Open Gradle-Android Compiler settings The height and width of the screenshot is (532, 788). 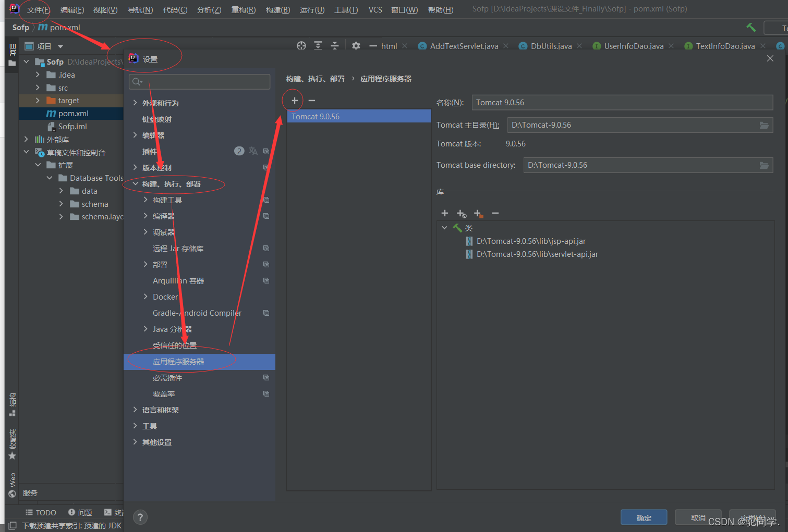pos(197,313)
